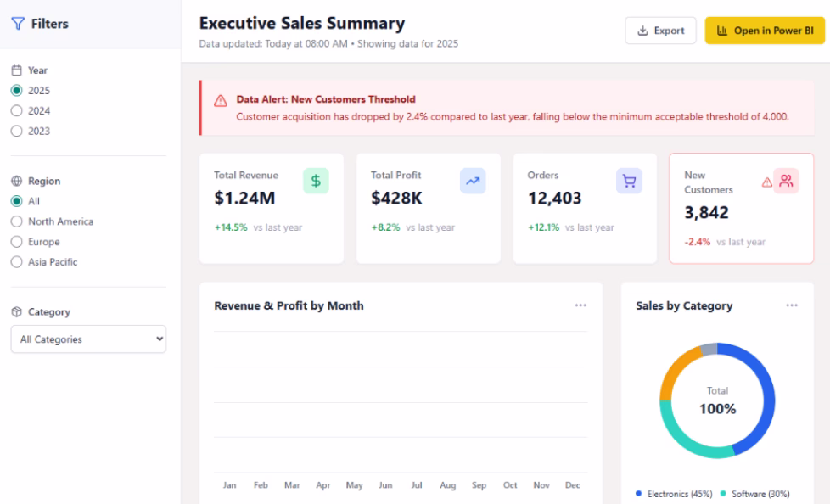The width and height of the screenshot is (830, 504).
Task: Click Open in Power BI button
Action: pyautogui.click(x=765, y=31)
